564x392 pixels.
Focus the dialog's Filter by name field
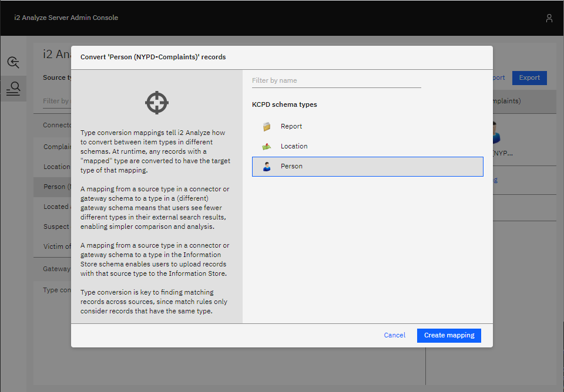point(336,80)
